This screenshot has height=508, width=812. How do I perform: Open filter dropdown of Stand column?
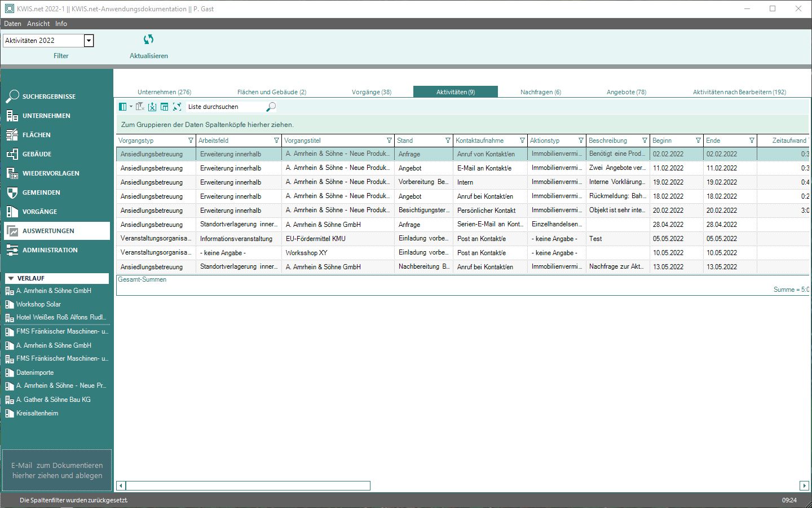click(448, 141)
